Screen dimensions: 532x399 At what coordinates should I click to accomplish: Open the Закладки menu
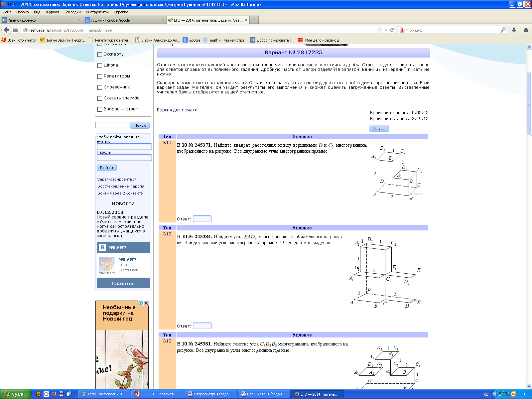[72, 12]
